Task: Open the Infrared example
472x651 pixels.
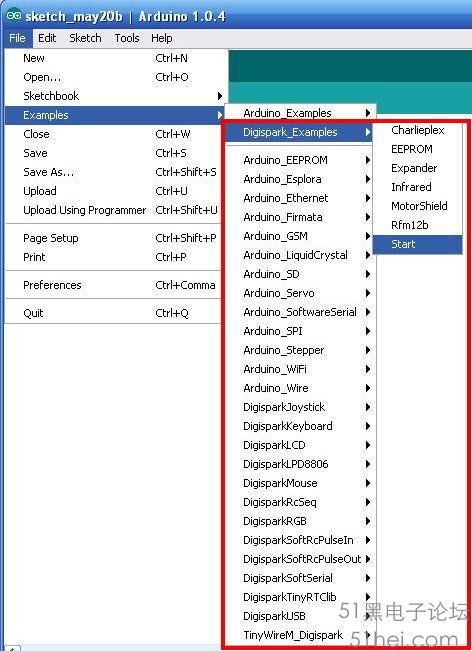Action: tap(418, 187)
